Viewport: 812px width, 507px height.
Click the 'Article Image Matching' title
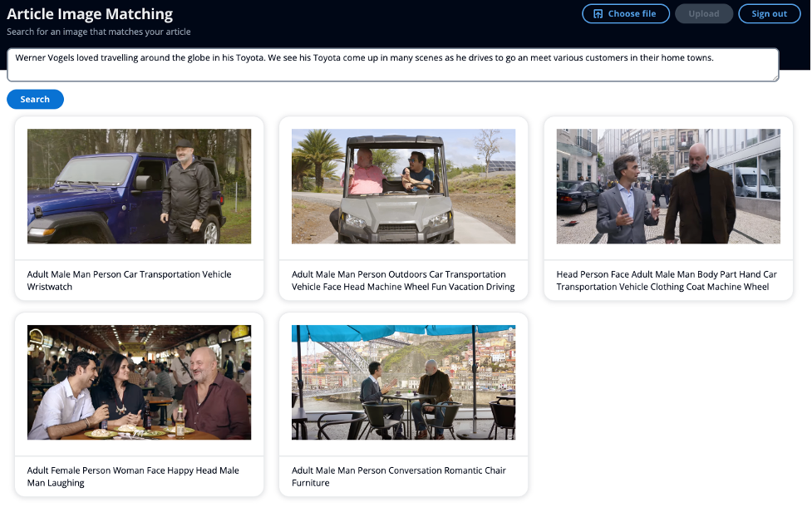pyautogui.click(x=90, y=14)
